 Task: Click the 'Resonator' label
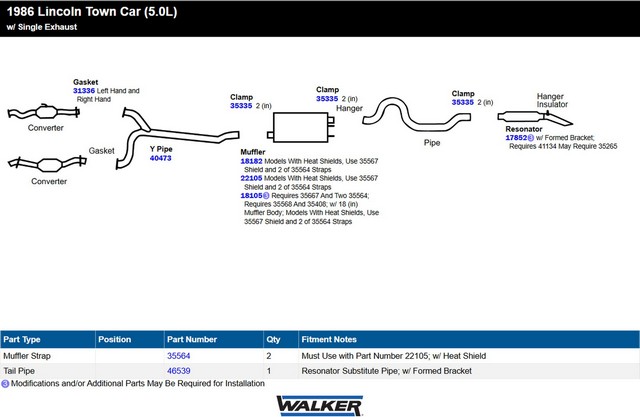pyautogui.click(x=524, y=129)
